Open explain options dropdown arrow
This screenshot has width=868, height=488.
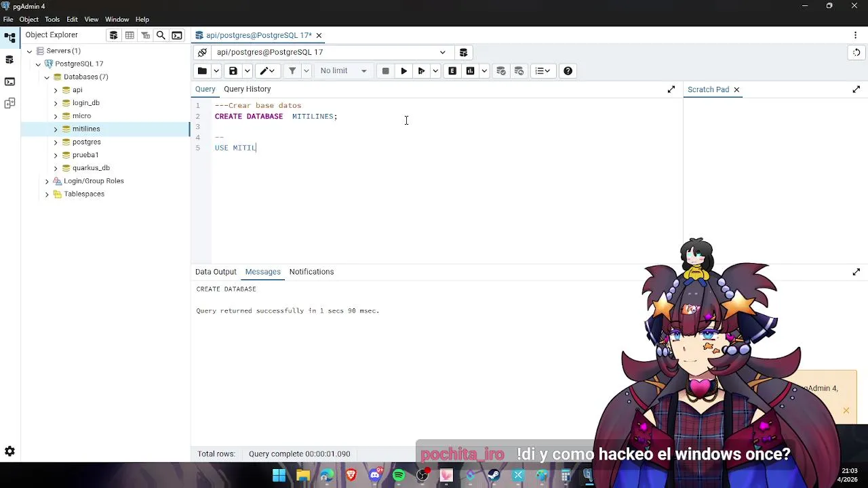point(484,71)
